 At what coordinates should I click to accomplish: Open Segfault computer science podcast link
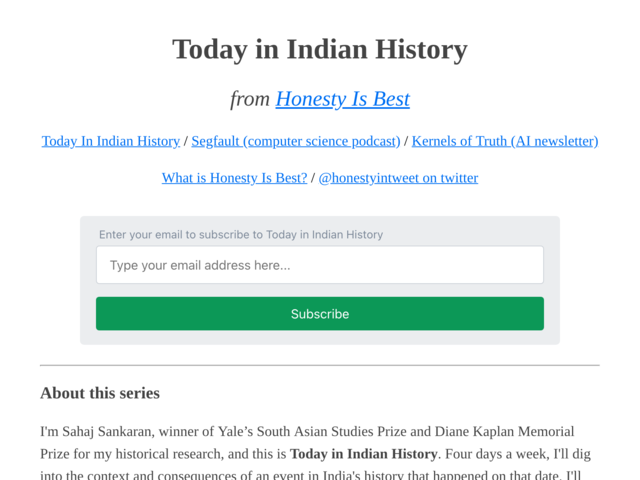coord(296,141)
